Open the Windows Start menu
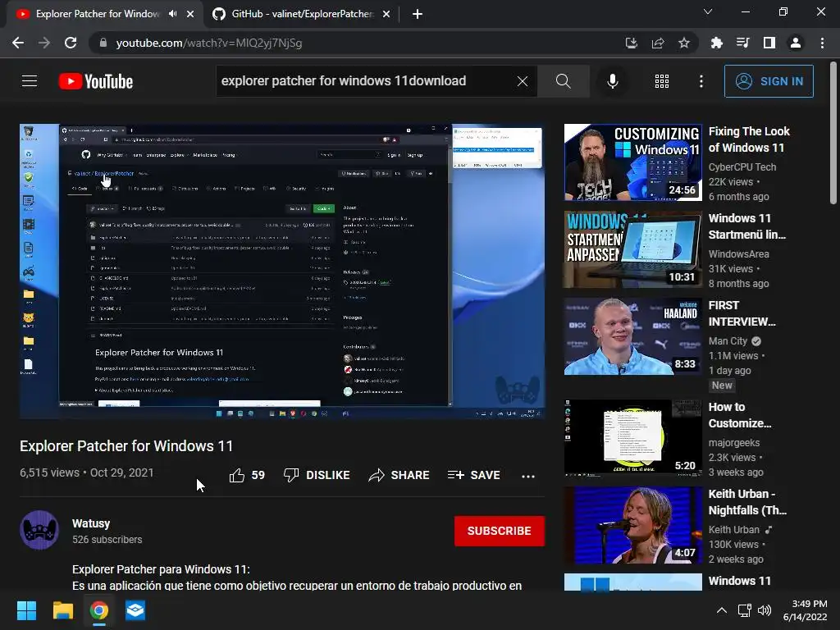Screen dimensions: 840x630 pos(26,610)
